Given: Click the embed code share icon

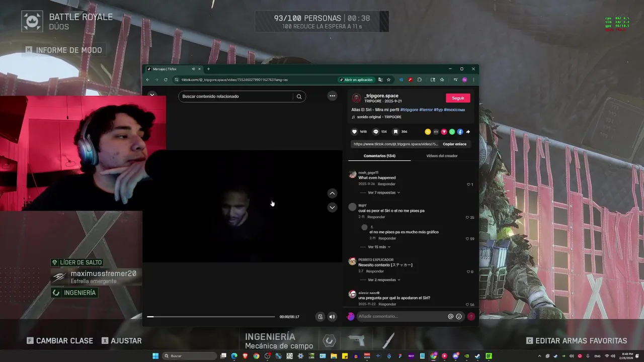Looking at the screenshot, I should (436, 132).
